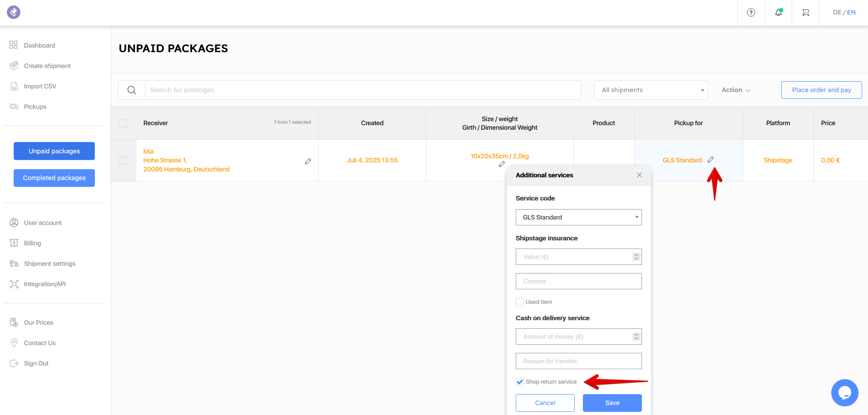This screenshot has width=868, height=415.
Task: Go to Create shipment in sidebar
Action: (x=47, y=66)
